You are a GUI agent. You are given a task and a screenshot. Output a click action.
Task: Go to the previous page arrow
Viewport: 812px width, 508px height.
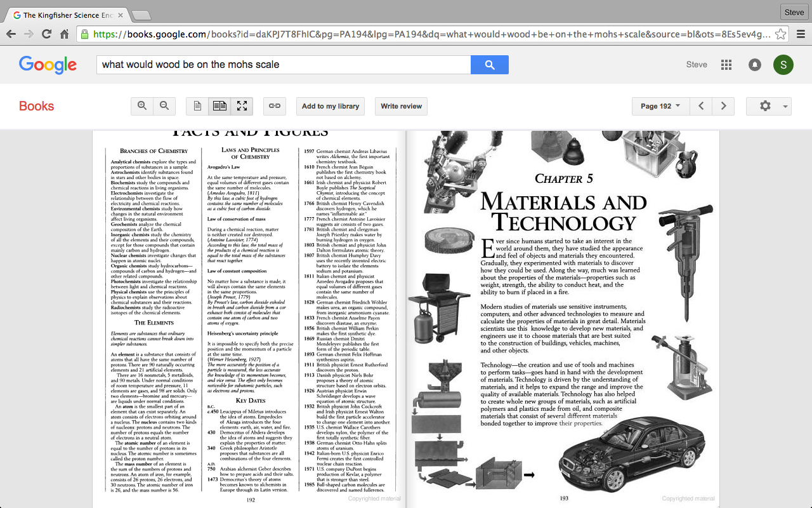pyautogui.click(x=701, y=106)
